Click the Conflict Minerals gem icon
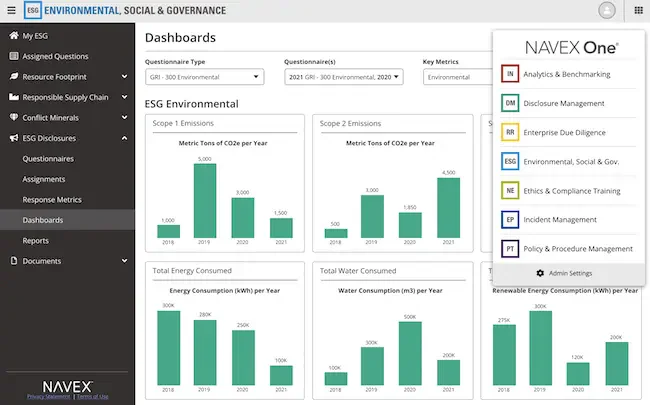 click(x=14, y=117)
